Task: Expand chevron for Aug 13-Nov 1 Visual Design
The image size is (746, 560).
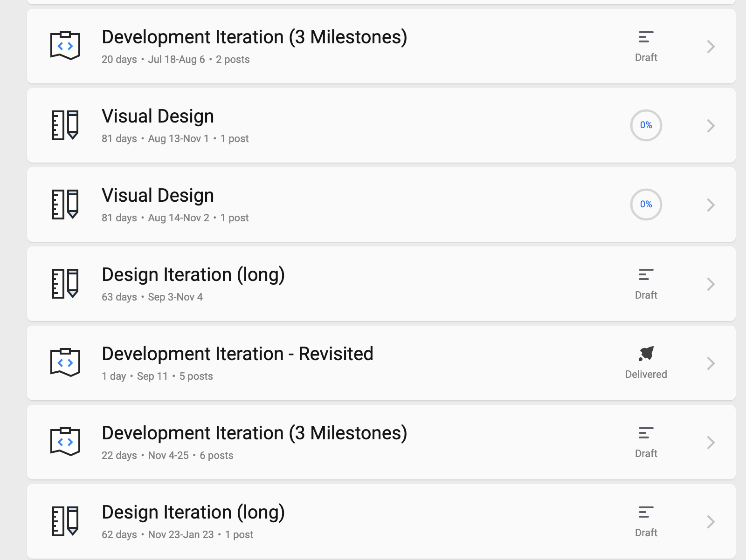Action: (711, 126)
